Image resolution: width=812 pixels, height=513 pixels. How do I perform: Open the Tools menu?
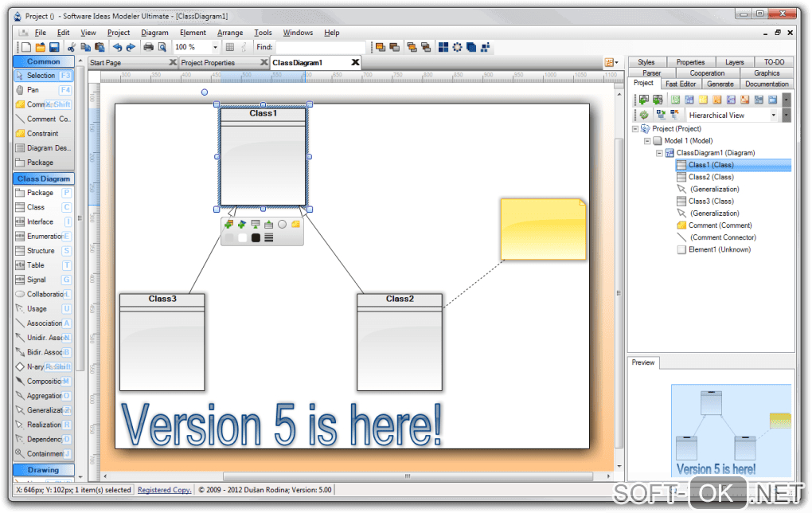pos(263,32)
